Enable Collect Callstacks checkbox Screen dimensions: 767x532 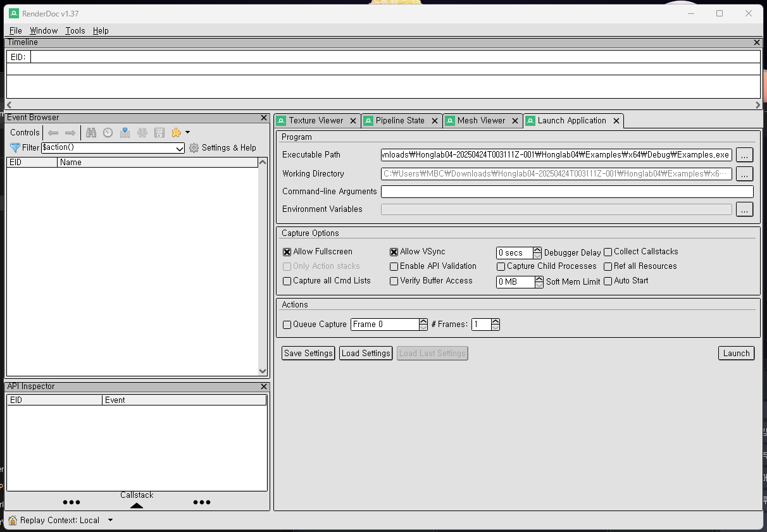[608, 252]
